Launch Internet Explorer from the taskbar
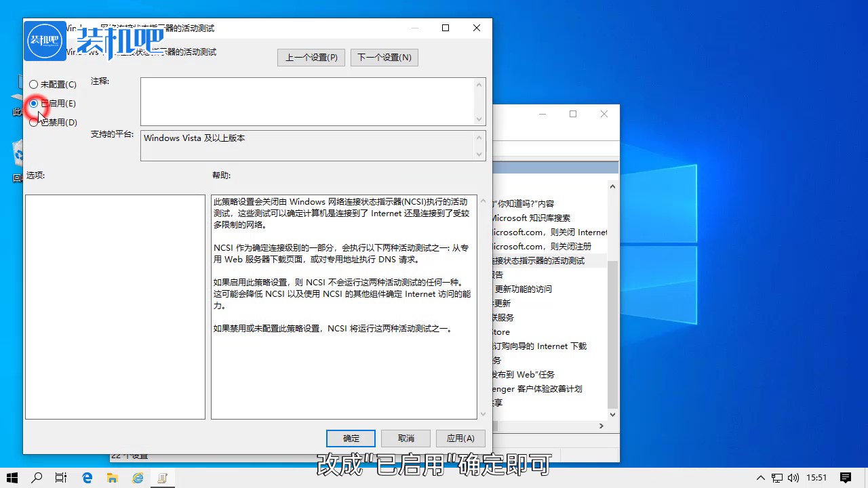 click(x=138, y=478)
